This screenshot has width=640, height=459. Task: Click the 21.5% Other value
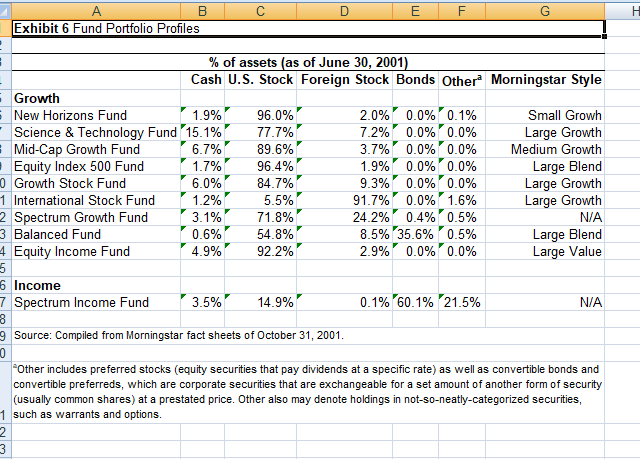[x=462, y=302]
